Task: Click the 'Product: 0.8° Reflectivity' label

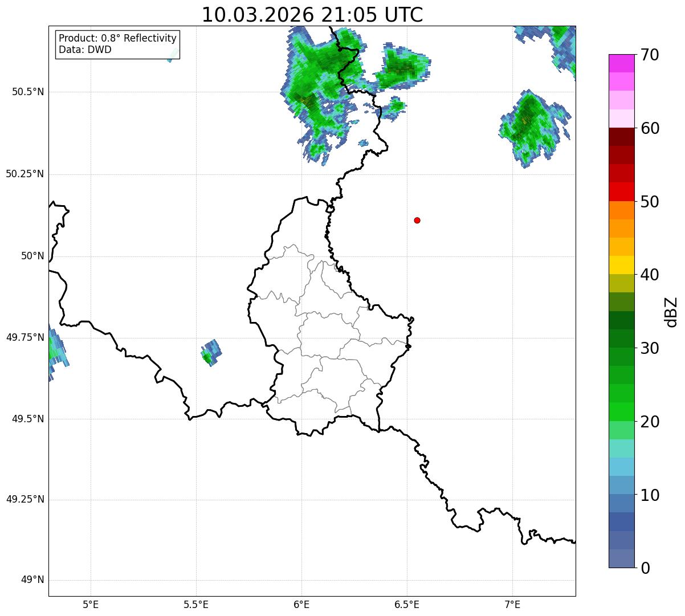Action: pos(118,38)
